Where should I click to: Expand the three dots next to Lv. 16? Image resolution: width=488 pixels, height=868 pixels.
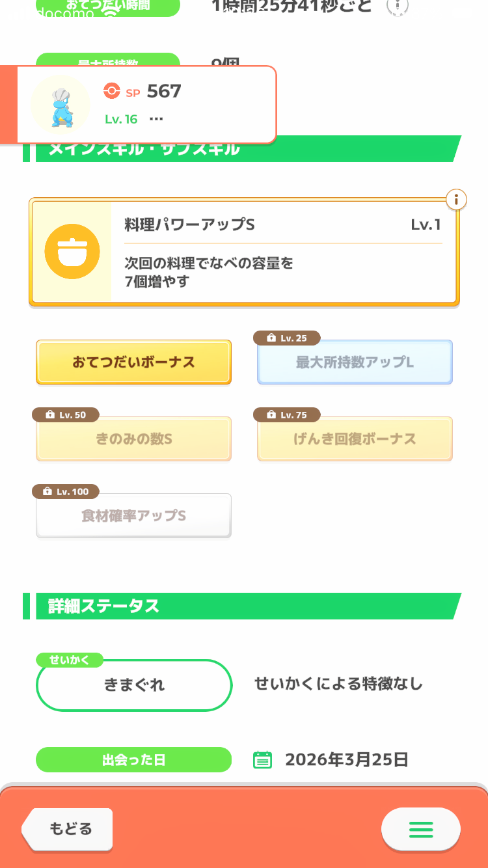[x=156, y=119]
